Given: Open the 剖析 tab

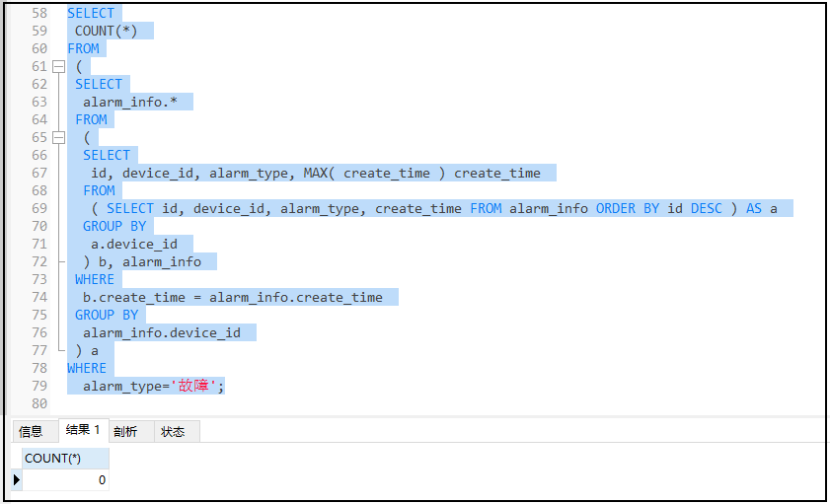Looking at the screenshot, I should coord(125,431).
